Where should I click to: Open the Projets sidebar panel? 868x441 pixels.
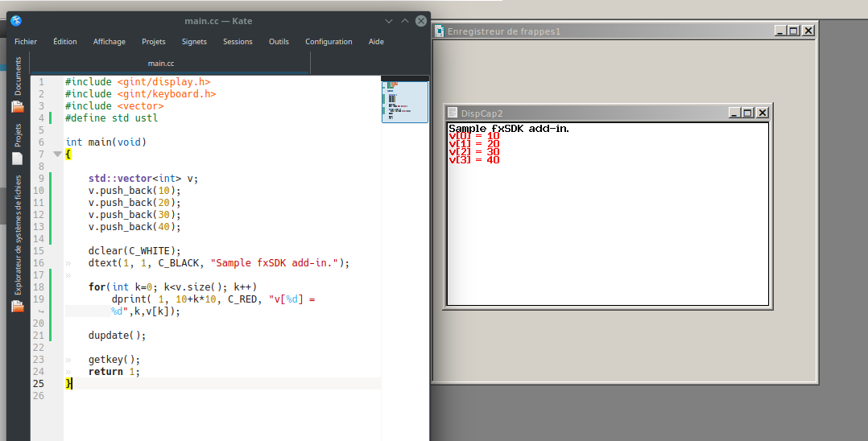18,144
